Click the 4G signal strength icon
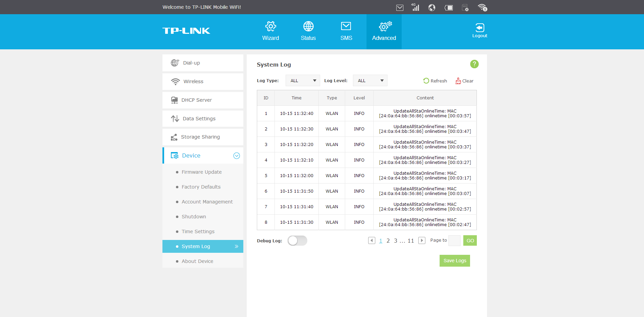 [x=415, y=7]
